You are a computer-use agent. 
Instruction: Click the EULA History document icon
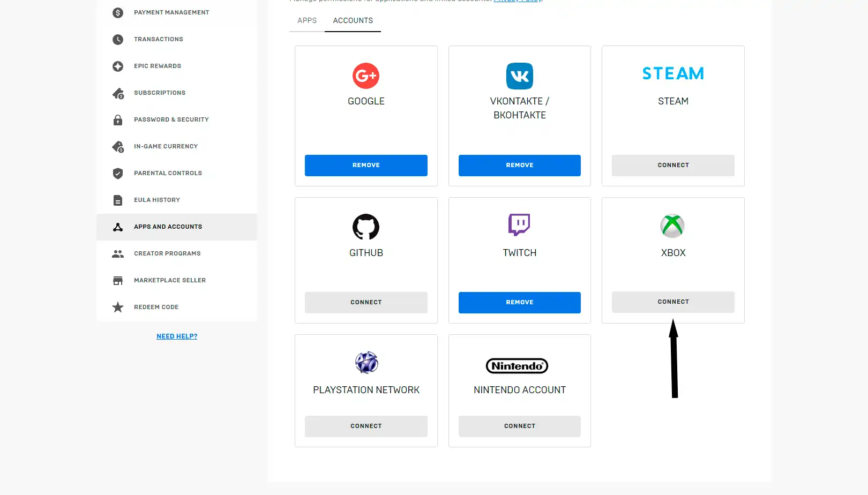point(118,200)
